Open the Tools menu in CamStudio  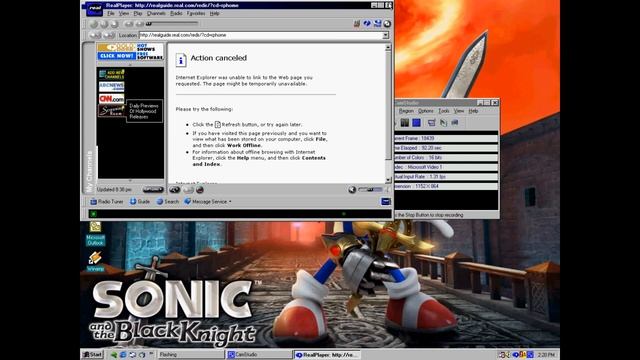444,111
